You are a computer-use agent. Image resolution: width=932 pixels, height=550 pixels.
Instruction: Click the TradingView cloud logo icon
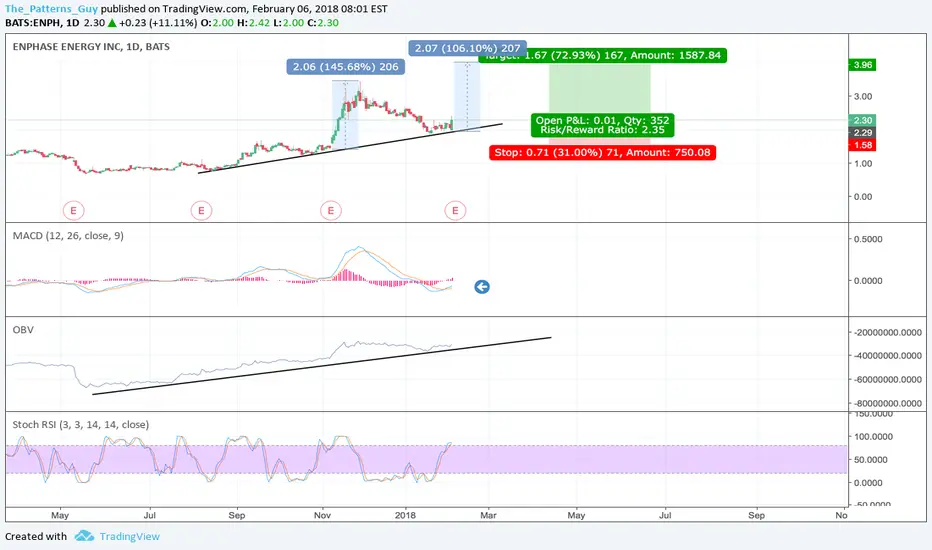pyautogui.click(x=84, y=536)
